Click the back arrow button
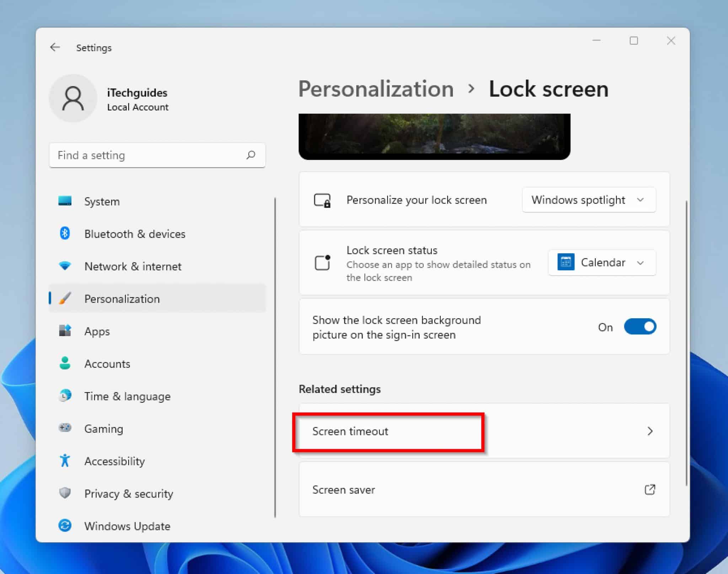 (55, 47)
